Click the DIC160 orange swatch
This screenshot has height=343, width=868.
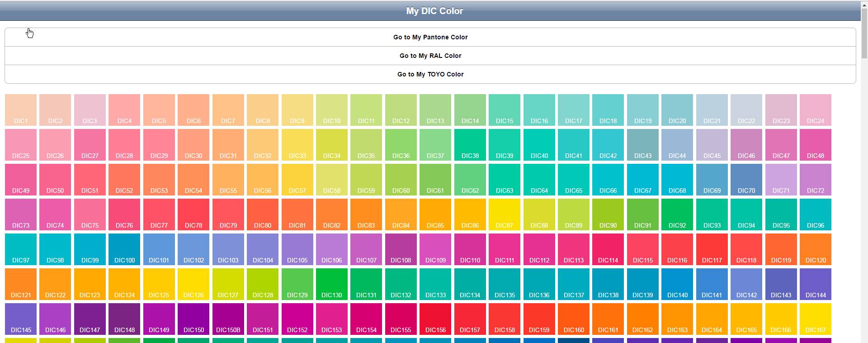574,319
